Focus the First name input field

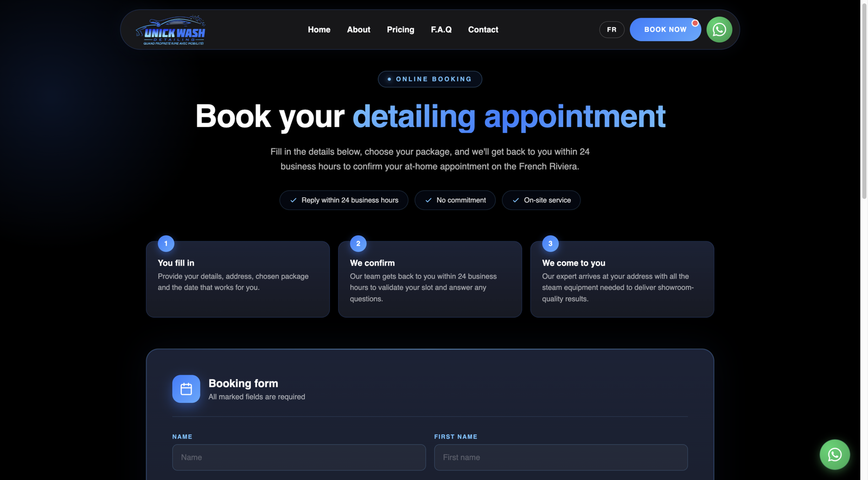coord(561,457)
